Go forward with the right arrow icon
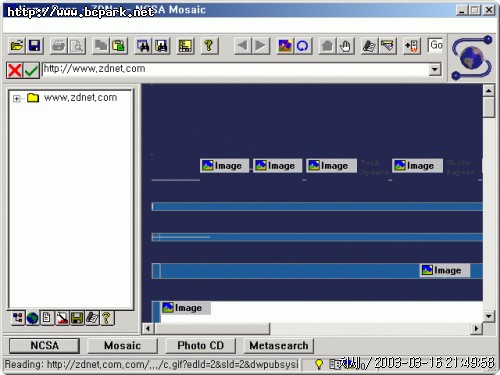The height and width of the screenshot is (375, 500). (261, 46)
